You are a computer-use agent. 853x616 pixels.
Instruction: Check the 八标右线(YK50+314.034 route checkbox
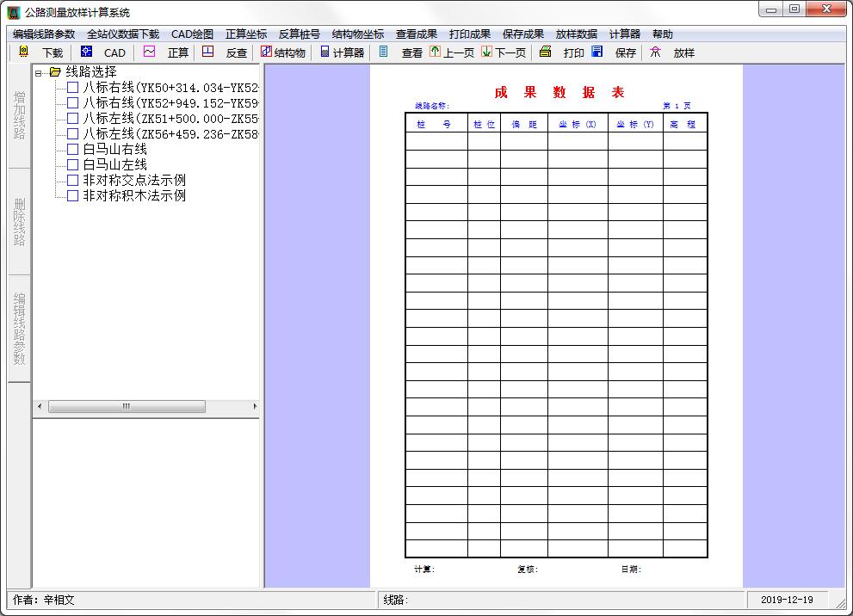(x=72, y=88)
